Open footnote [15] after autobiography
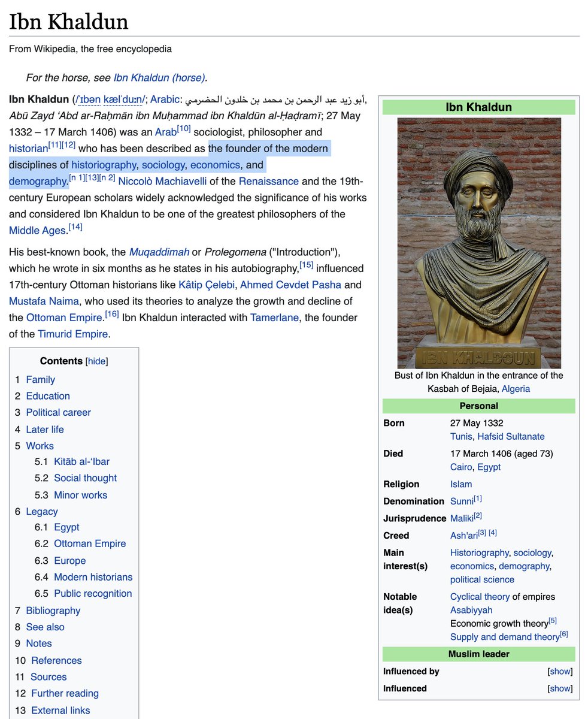The image size is (588, 719). [306, 265]
